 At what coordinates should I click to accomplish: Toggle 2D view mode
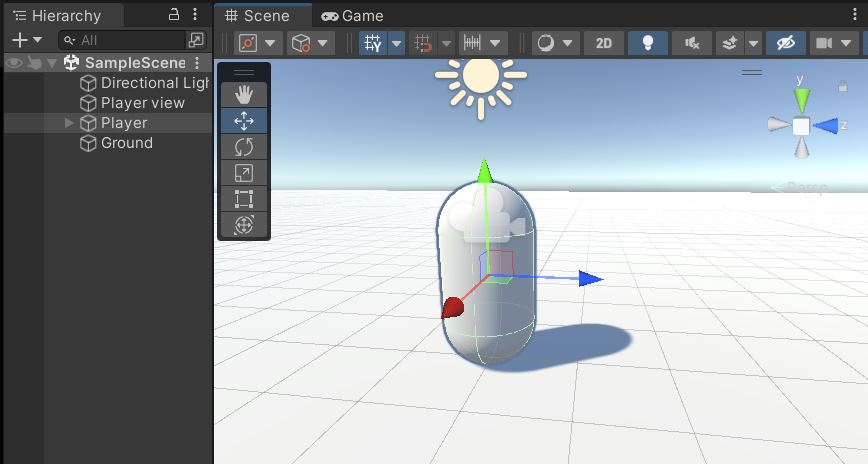(603, 43)
